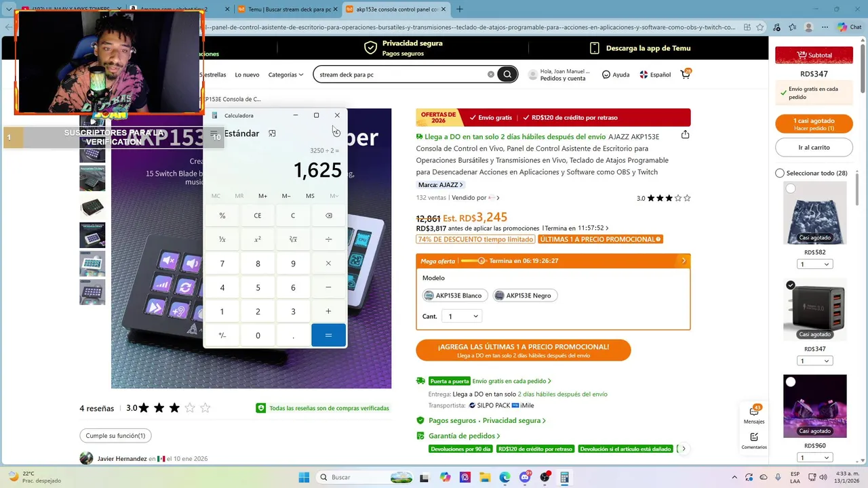
Task: Select the shorts cart item RD$582
Action: 791,189
